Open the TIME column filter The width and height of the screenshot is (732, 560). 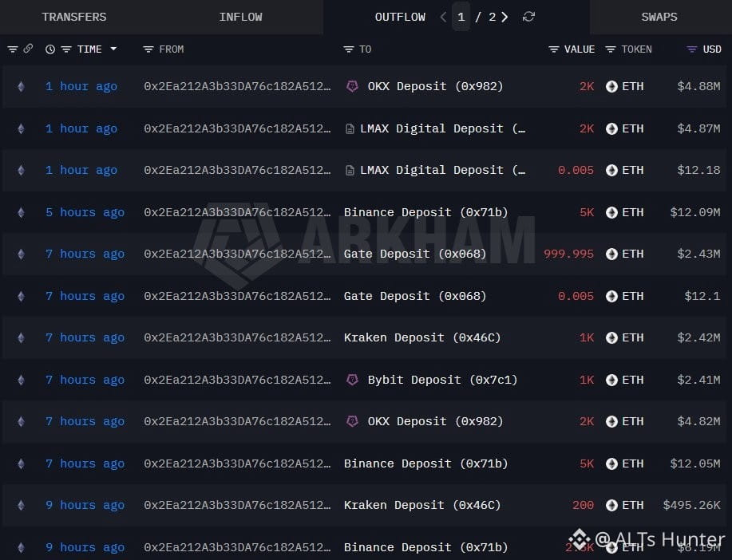coord(66,49)
